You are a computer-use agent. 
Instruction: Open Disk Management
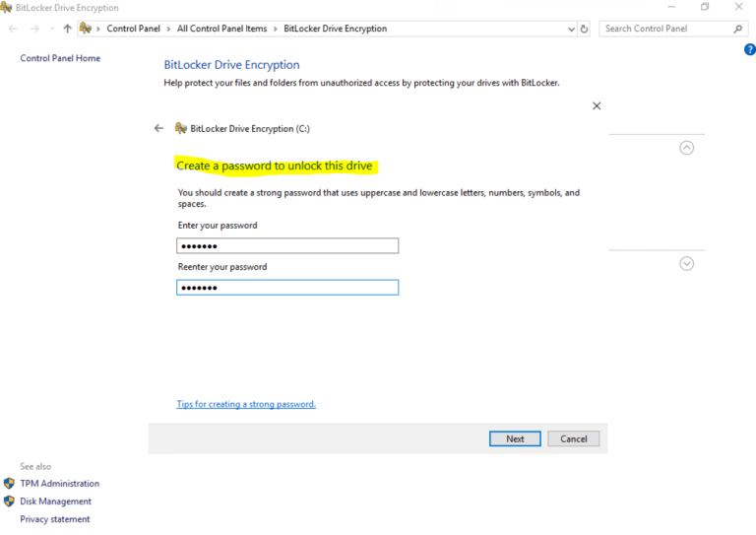(x=55, y=502)
